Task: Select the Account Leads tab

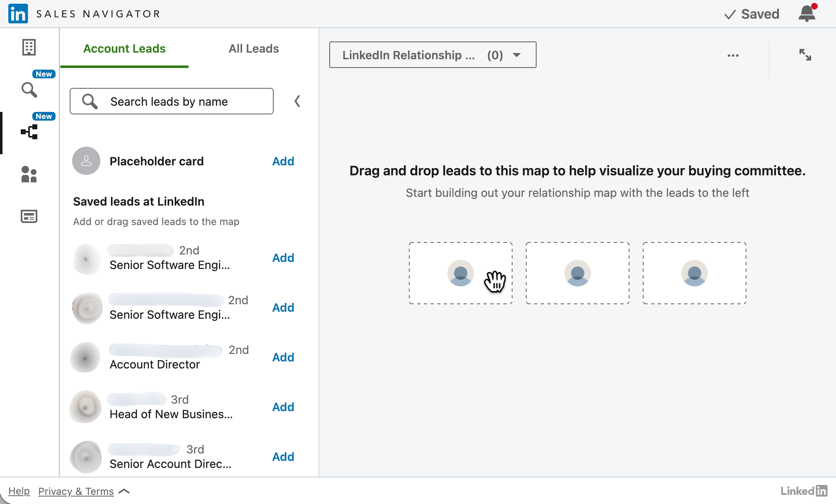Action: pos(124,48)
